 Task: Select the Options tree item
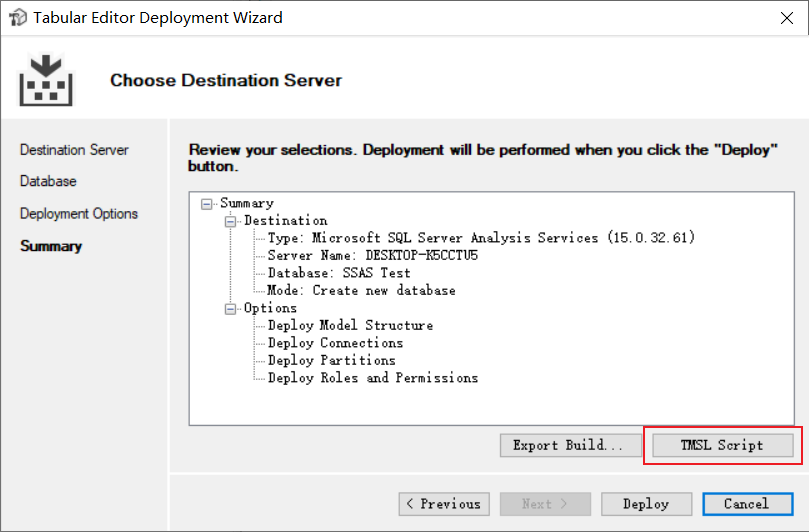click(270, 308)
